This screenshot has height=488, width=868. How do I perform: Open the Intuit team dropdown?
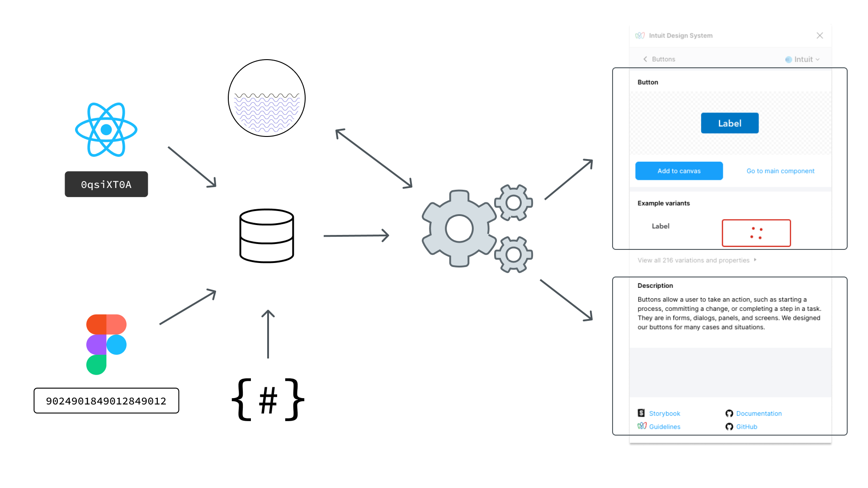tap(804, 59)
